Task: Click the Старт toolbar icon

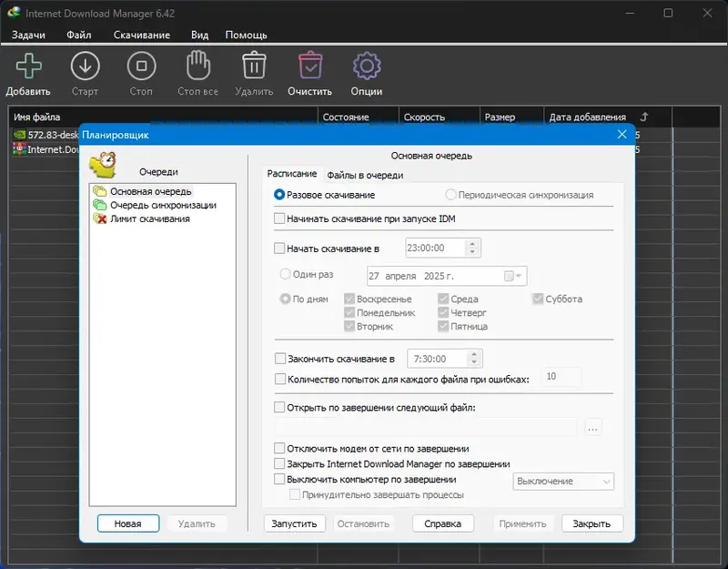Action: [85, 66]
